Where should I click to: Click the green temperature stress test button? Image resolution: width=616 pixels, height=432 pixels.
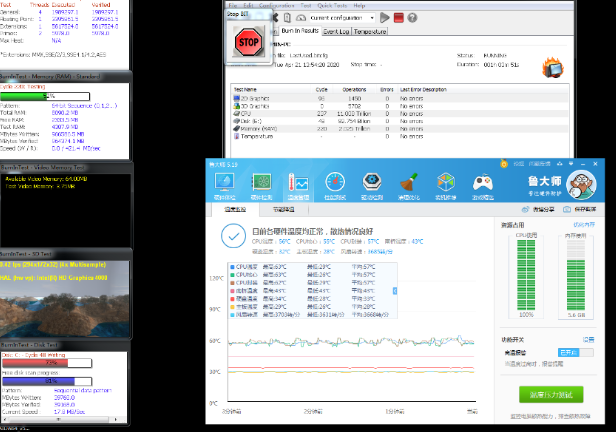click(551, 394)
